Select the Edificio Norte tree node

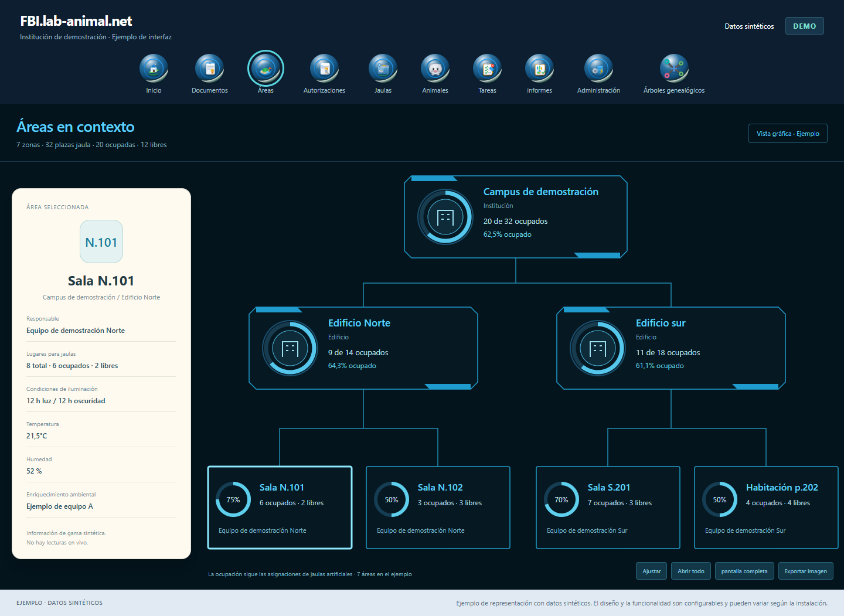pyautogui.click(x=363, y=348)
